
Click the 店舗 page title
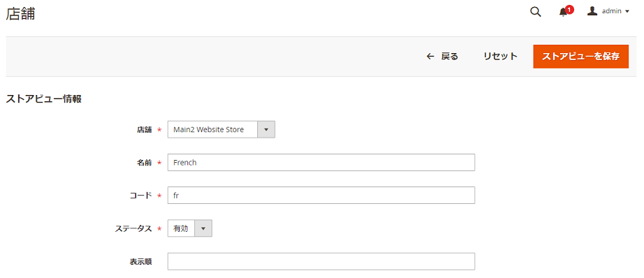coord(20,13)
